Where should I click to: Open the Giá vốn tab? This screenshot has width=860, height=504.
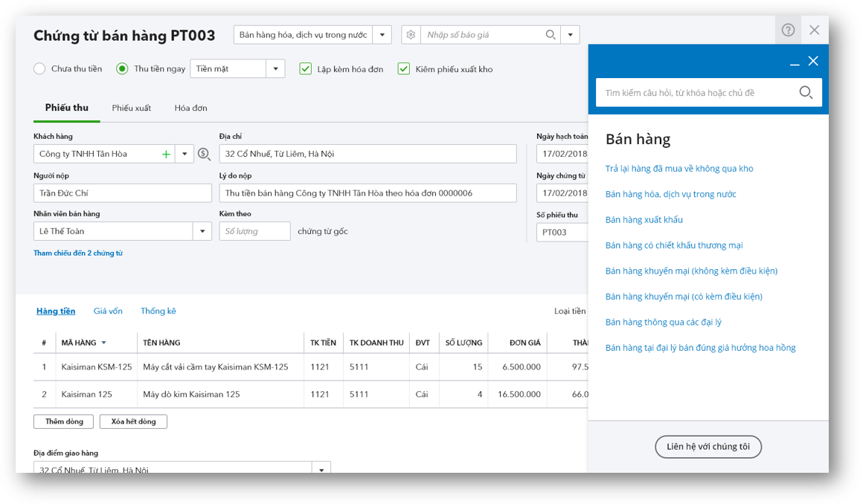tap(108, 311)
